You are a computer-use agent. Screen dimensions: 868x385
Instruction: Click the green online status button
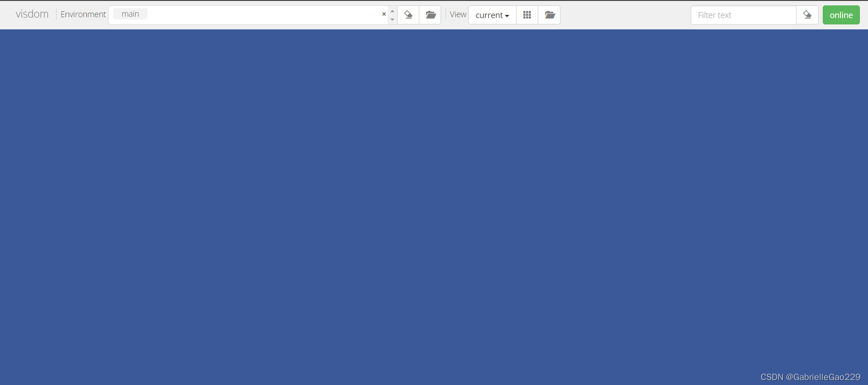[841, 15]
